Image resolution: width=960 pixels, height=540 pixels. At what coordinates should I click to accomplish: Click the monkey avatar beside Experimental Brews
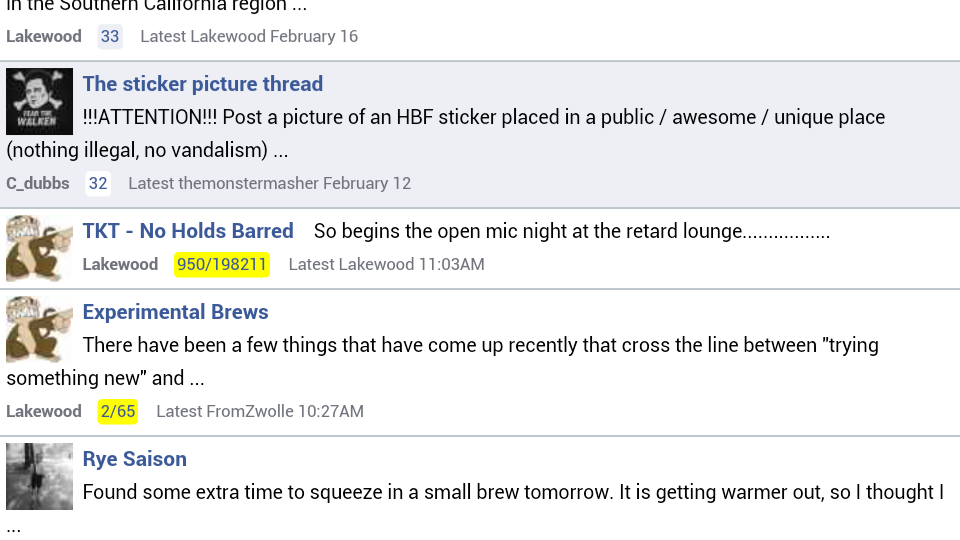point(39,329)
